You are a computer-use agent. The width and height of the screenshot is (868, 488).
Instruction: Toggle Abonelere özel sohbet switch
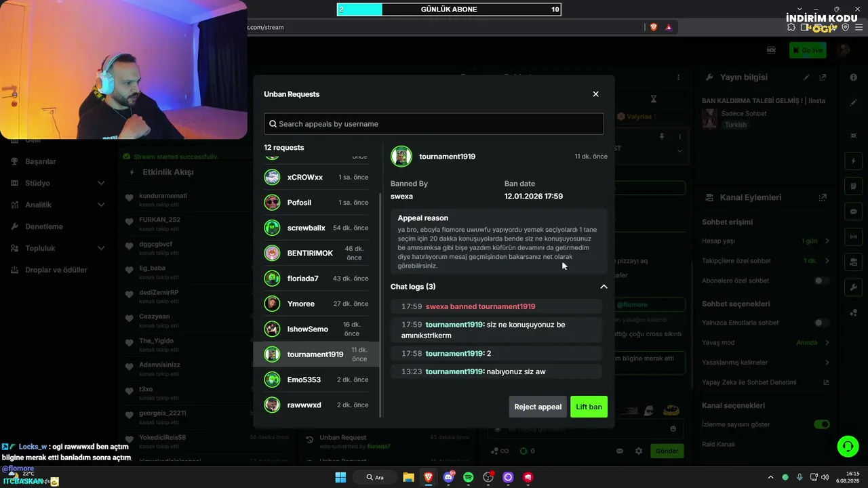[822, 281]
